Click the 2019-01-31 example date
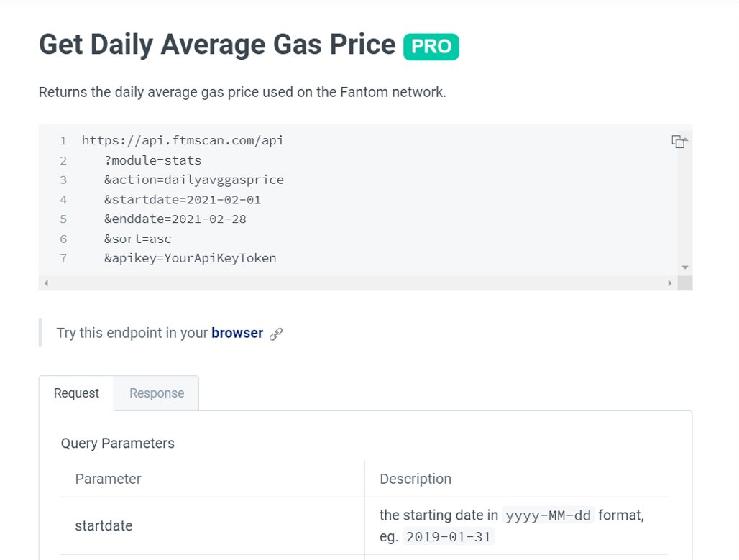This screenshot has height=560, width=739. click(449, 537)
